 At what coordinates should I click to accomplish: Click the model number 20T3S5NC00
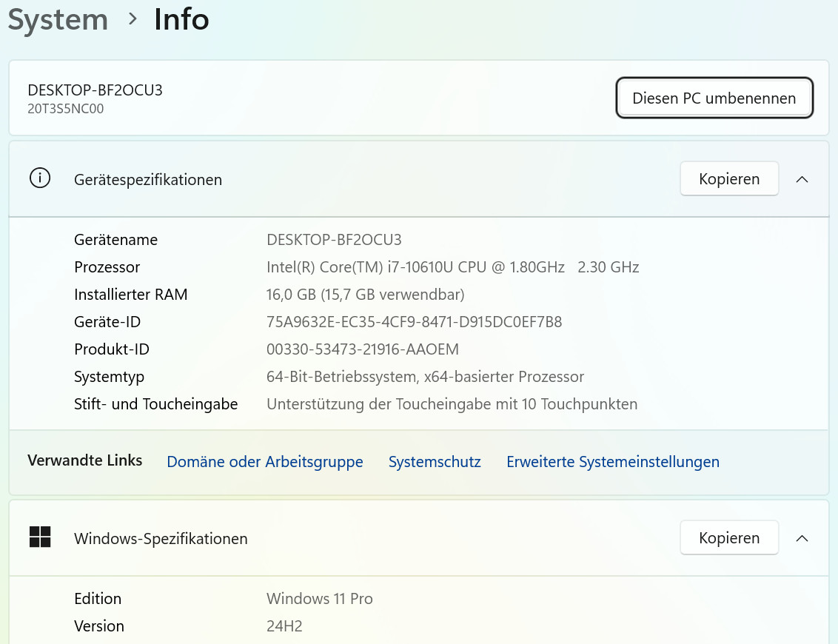click(66, 109)
